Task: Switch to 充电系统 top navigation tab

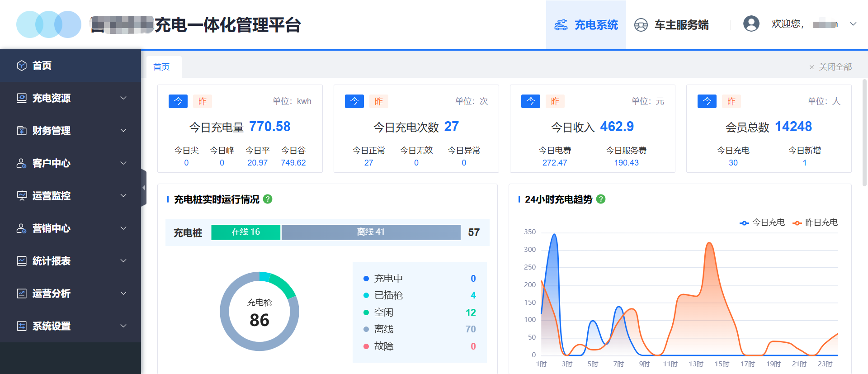Action: click(586, 25)
